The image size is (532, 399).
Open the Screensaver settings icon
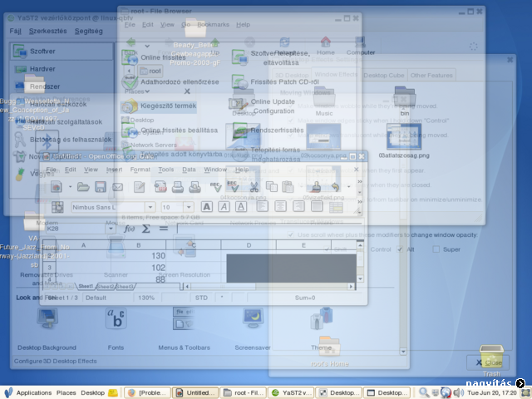click(253, 320)
